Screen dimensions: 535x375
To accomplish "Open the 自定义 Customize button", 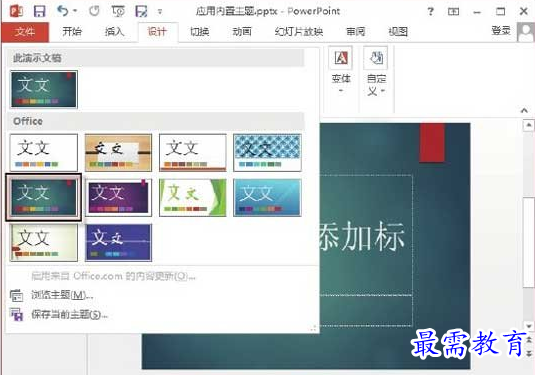I will [376, 71].
